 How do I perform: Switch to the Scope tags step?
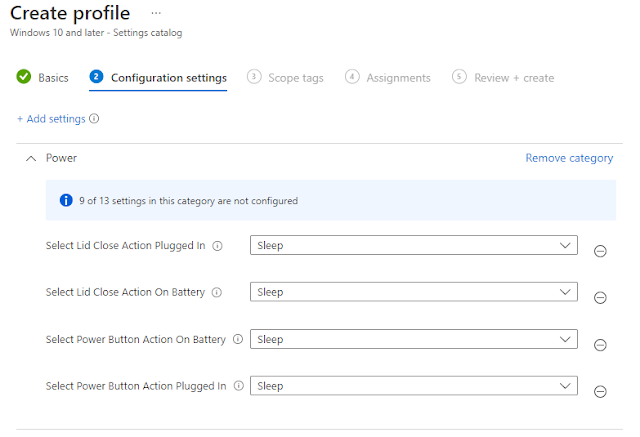(285, 78)
